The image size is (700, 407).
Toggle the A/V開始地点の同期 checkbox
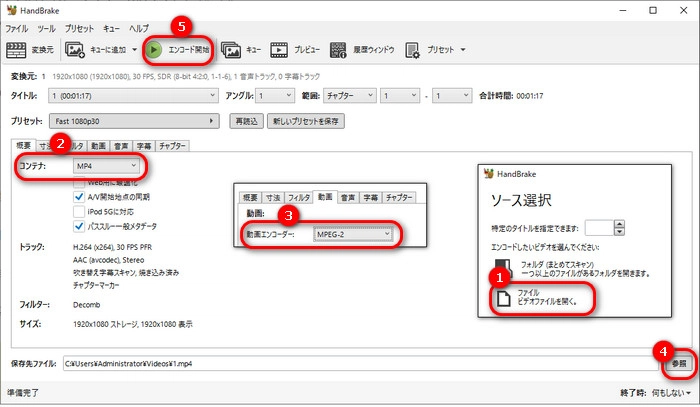(79, 197)
